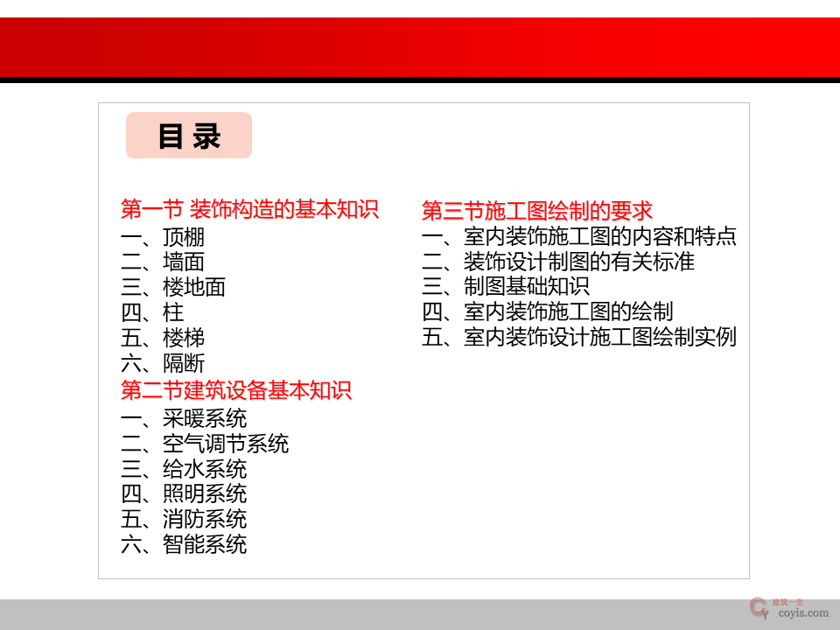Click the coyis.com logo icon
The image size is (840, 630).
(x=759, y=607)
